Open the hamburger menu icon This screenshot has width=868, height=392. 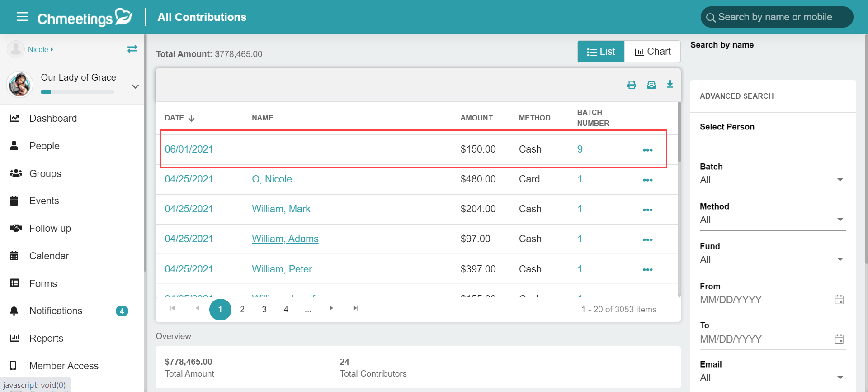(x=22, y=17)
